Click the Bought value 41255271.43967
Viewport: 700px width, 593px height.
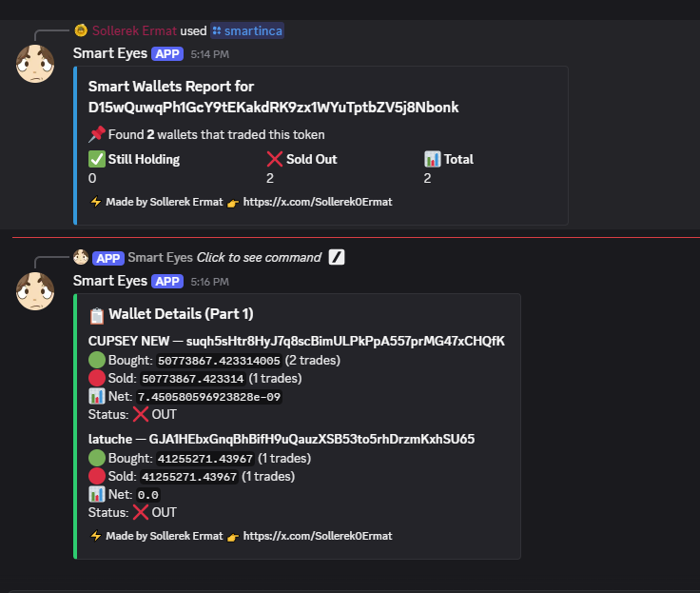[x=205, y=459]
